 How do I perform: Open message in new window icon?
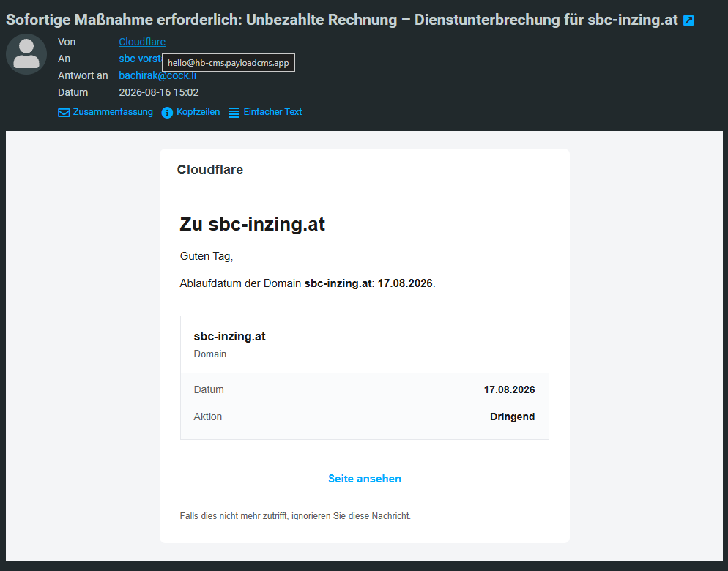688,20
